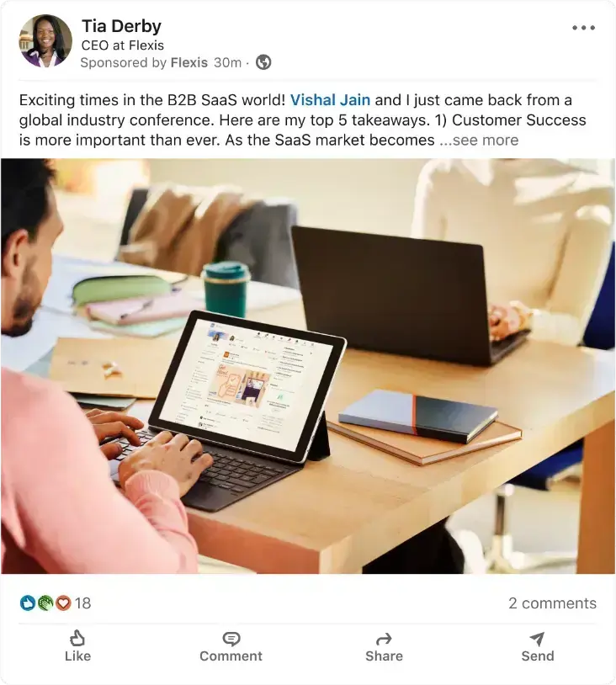Click the red heart reaction icon
Screen dimensions: 616x685
click(x=63, y=603)
